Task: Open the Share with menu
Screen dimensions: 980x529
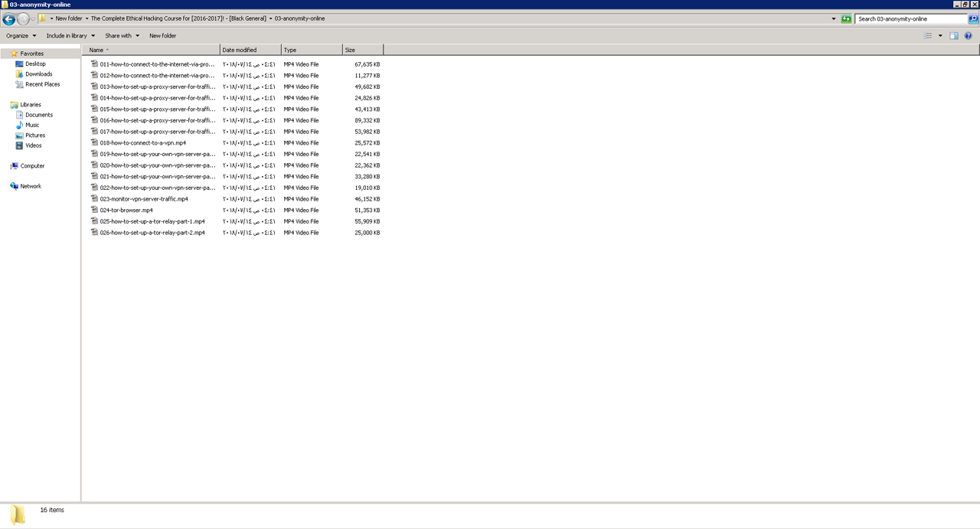Action: tap(122, 36)
